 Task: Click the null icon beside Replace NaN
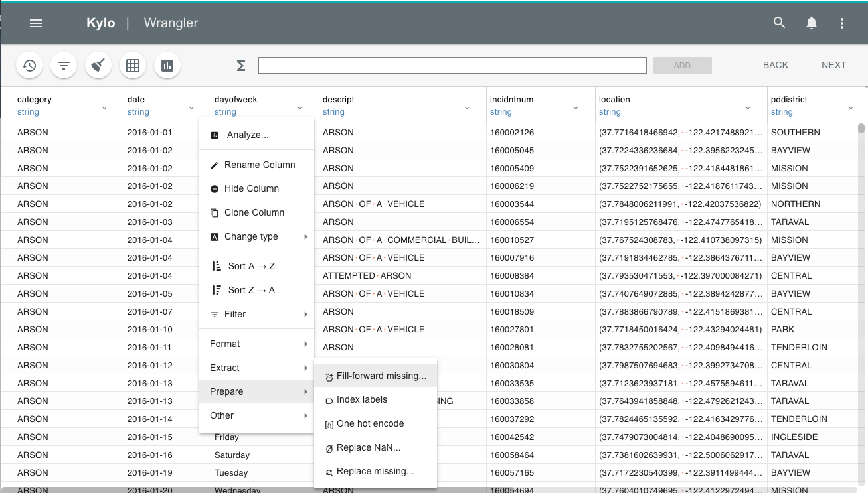(x=329, y=449)
